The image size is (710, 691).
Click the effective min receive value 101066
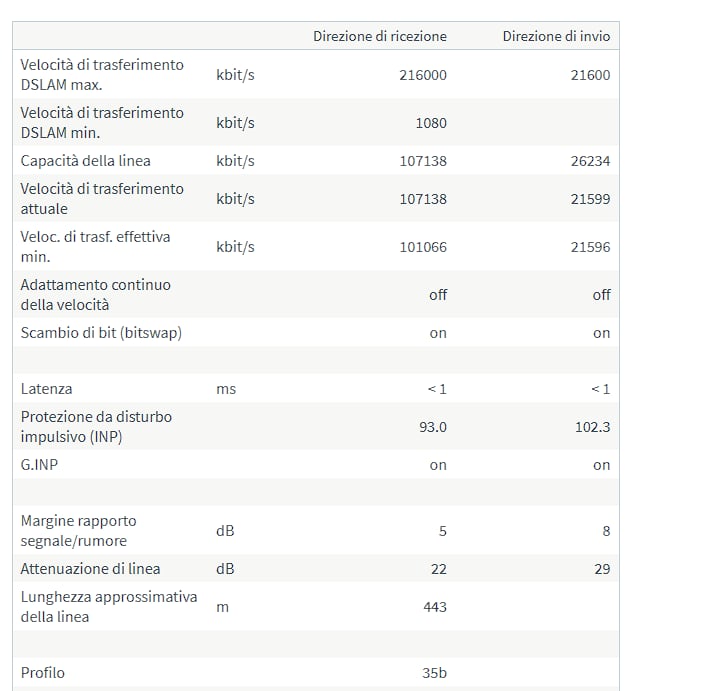coord(422,247)
